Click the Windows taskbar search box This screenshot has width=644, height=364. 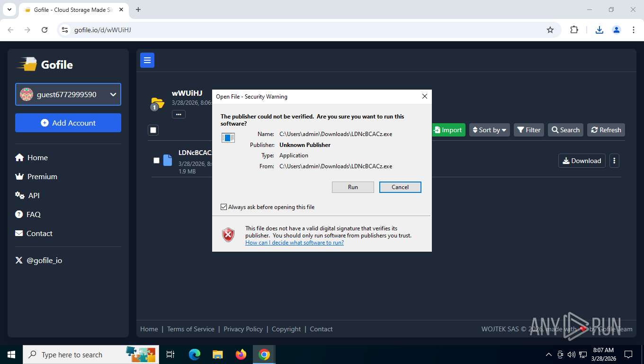coord(91,355)
